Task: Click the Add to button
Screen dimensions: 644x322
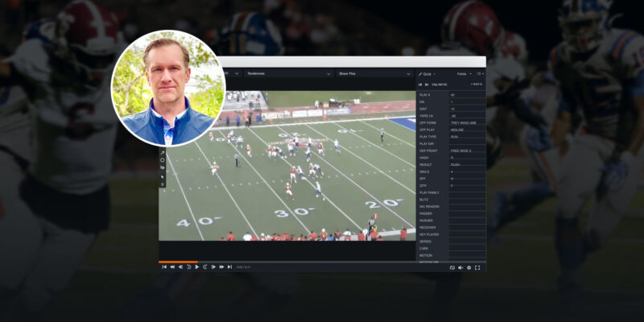Action: [477, 84]
